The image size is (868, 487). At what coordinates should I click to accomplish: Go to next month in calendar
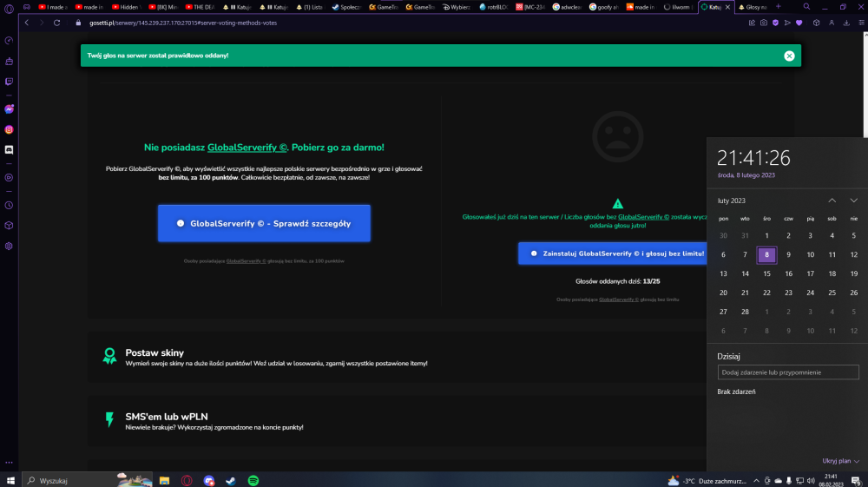(853, 201)
